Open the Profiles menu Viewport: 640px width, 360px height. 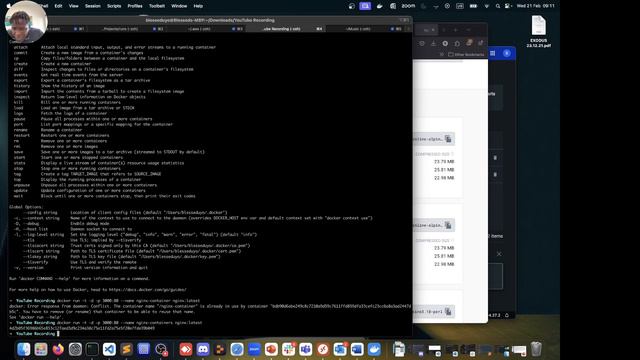[x=135, y=6]
